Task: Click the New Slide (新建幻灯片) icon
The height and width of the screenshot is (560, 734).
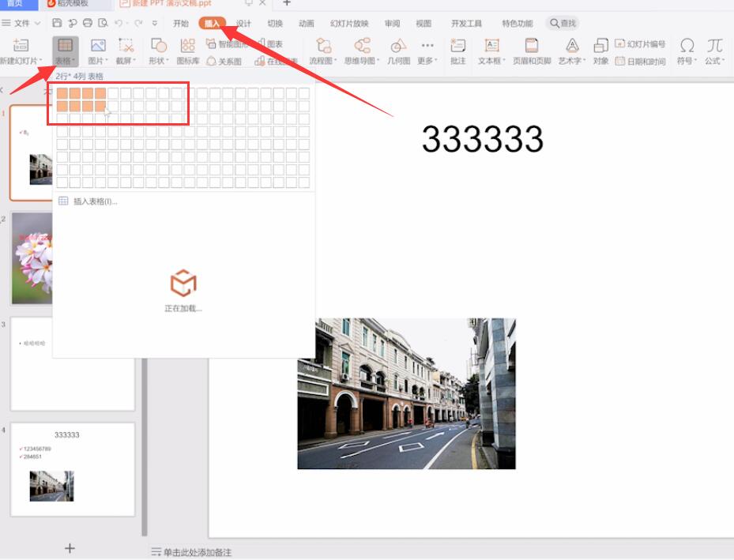Action: 21,45
